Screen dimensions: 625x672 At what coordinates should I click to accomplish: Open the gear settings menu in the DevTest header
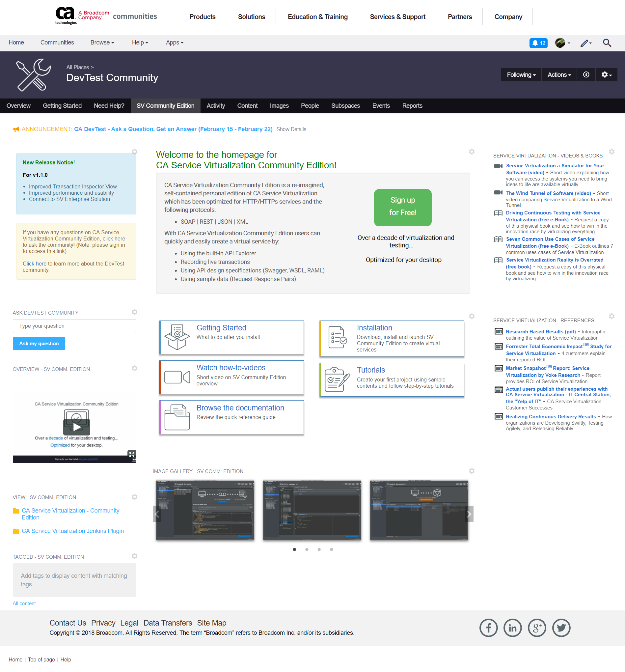[607, 75]
